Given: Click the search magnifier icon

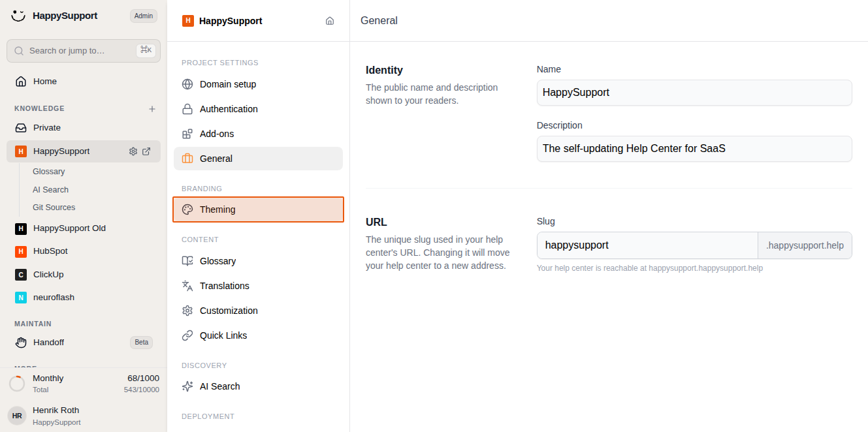Looking at the screenshot, I should [19, 51].
